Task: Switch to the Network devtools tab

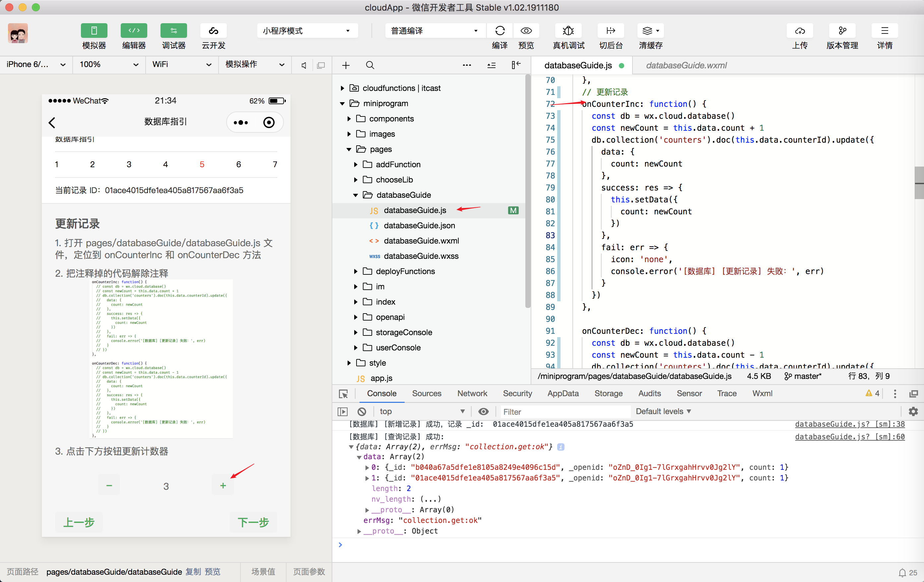Action: (x=472, y=394)
